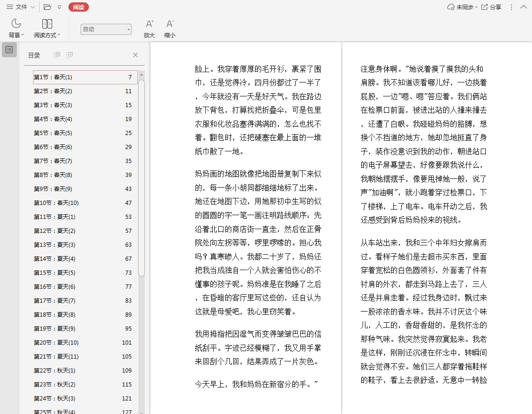Open the three-dot more options menu
This screenshot has width=532, height=414.
(512, 7)
